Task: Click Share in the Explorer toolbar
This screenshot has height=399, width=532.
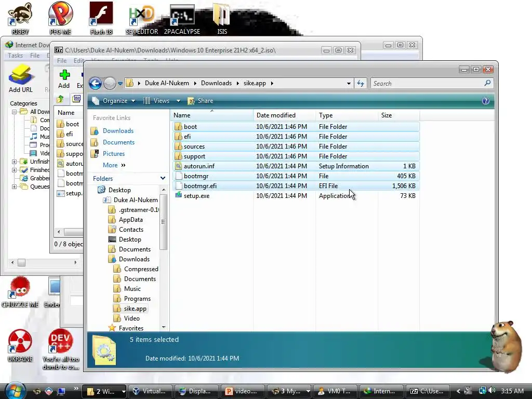Action: click(201, 101)
